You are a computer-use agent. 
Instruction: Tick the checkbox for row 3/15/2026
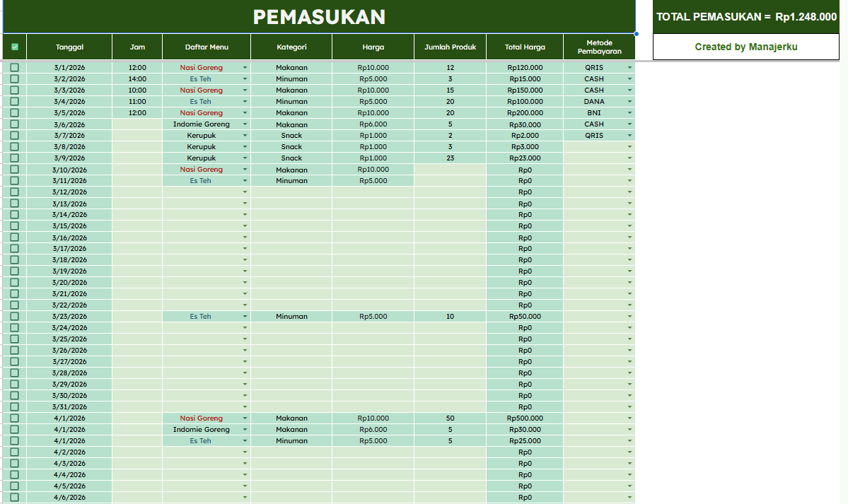15,226
